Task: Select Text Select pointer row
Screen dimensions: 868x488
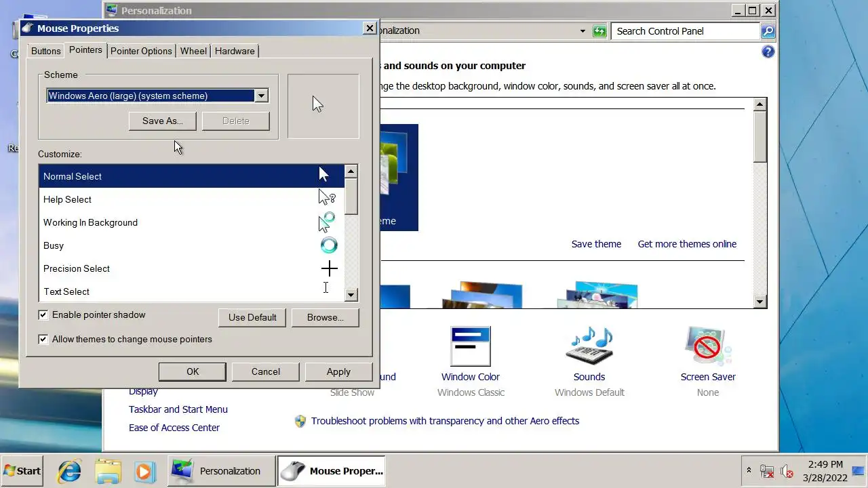Action: coord(191,291)
